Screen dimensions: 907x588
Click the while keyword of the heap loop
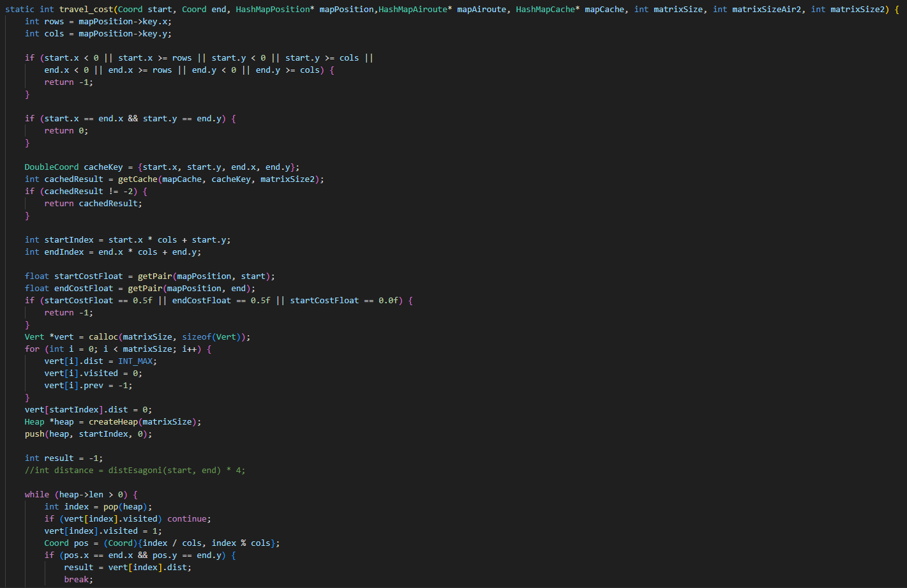coord(37,495)
